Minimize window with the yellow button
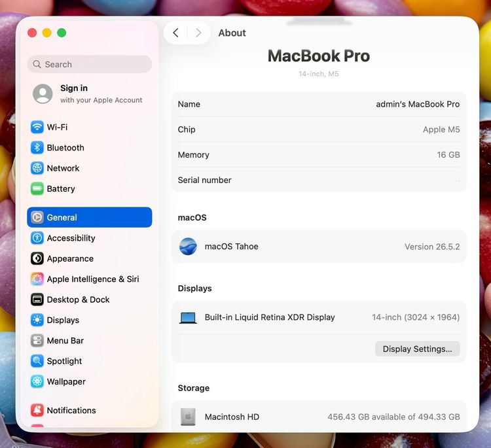 click(47, 33)
